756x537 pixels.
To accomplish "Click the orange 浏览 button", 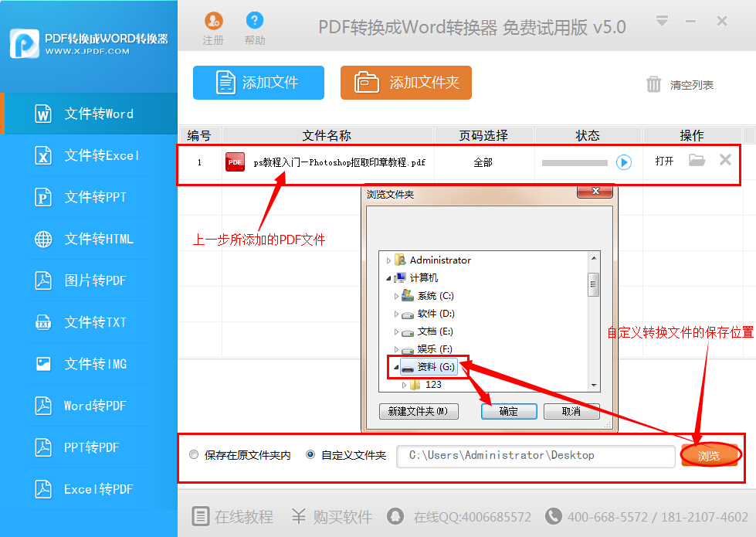I will pos(709,455).
